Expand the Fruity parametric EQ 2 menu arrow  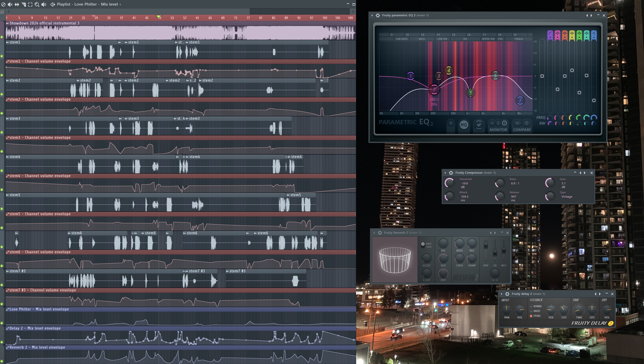click(x=372, y=15)
